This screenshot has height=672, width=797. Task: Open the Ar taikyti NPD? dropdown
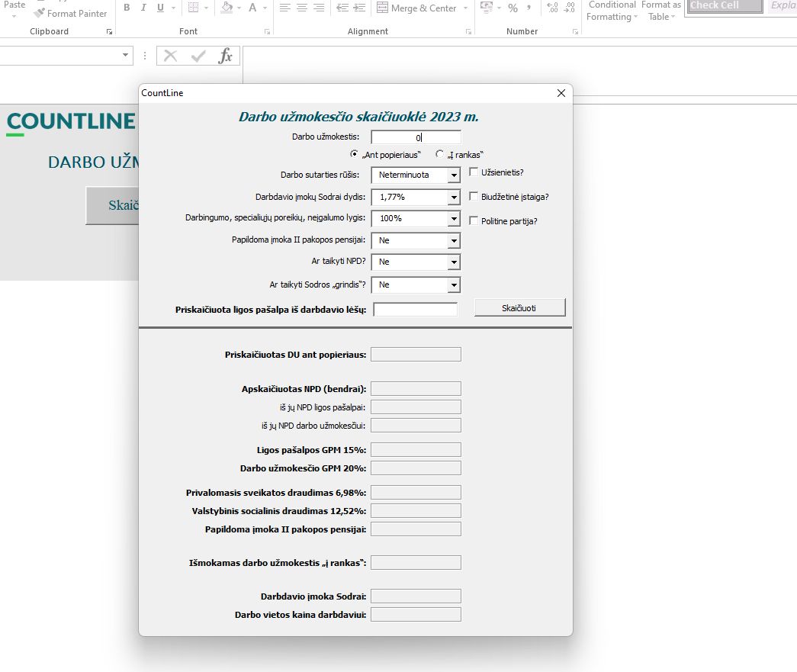pyautogui.click(x=454, y=262)
